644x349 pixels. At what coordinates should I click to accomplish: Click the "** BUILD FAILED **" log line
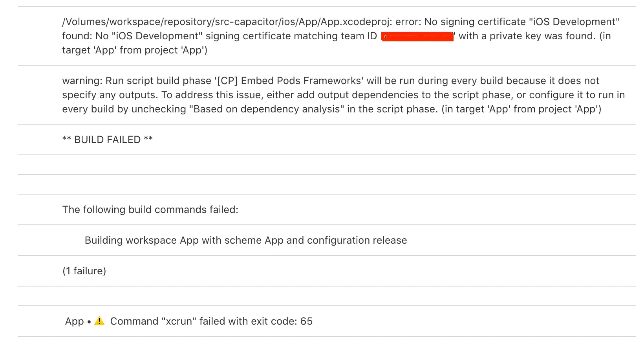(108, 140)
